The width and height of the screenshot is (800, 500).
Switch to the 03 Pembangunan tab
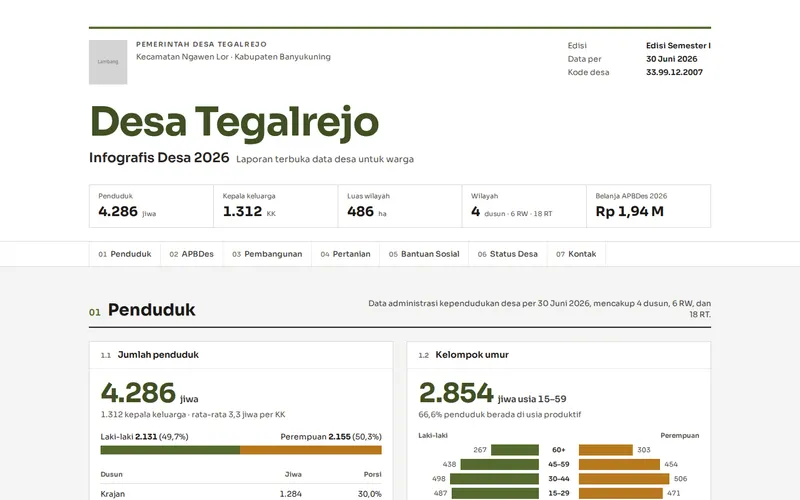tap(267, 254)
